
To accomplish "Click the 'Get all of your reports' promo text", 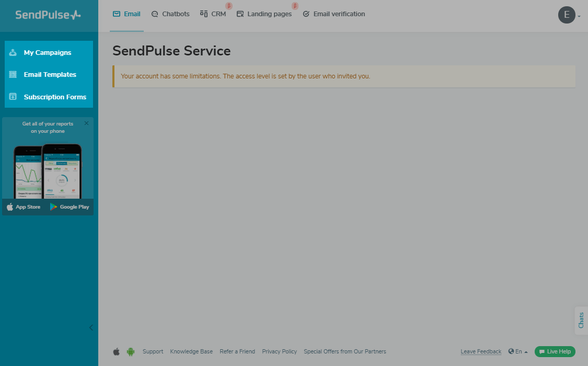I will (x=48, y=128).
